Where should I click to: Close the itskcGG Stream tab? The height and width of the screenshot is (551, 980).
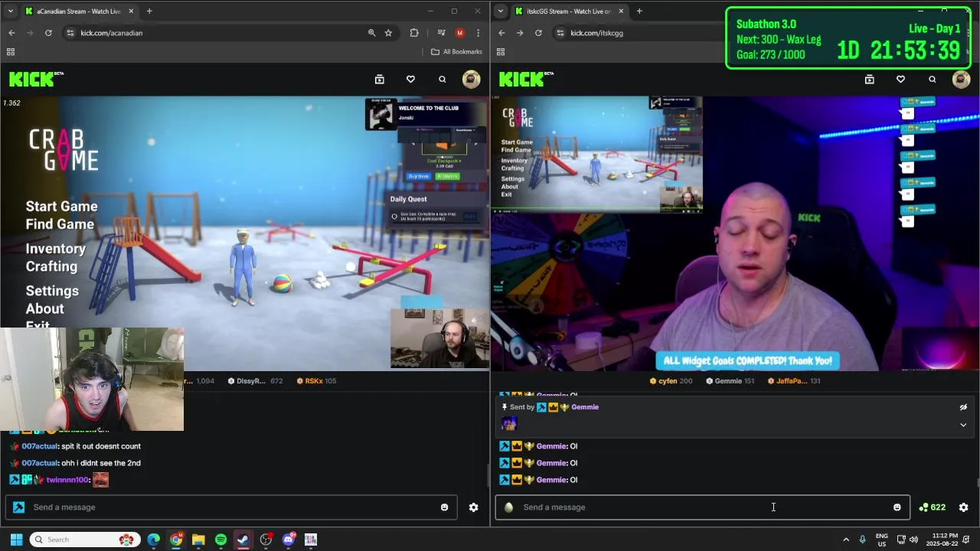621,11
